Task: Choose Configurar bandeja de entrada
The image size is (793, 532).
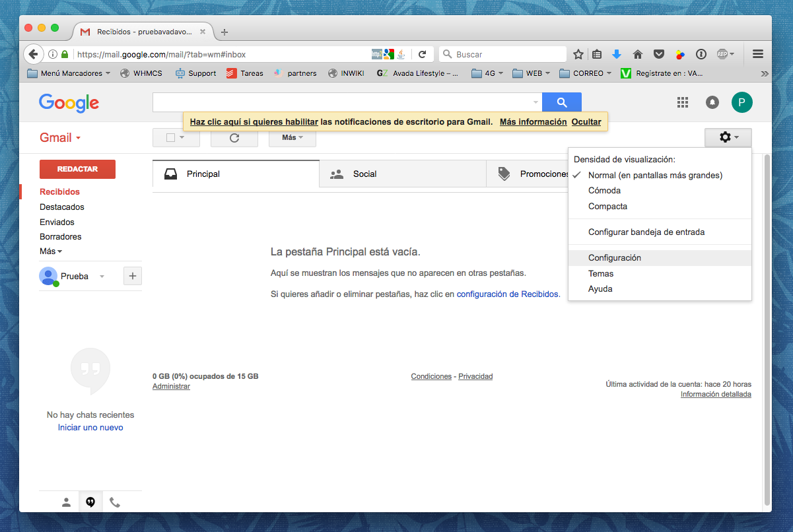Action: point(660,232)
